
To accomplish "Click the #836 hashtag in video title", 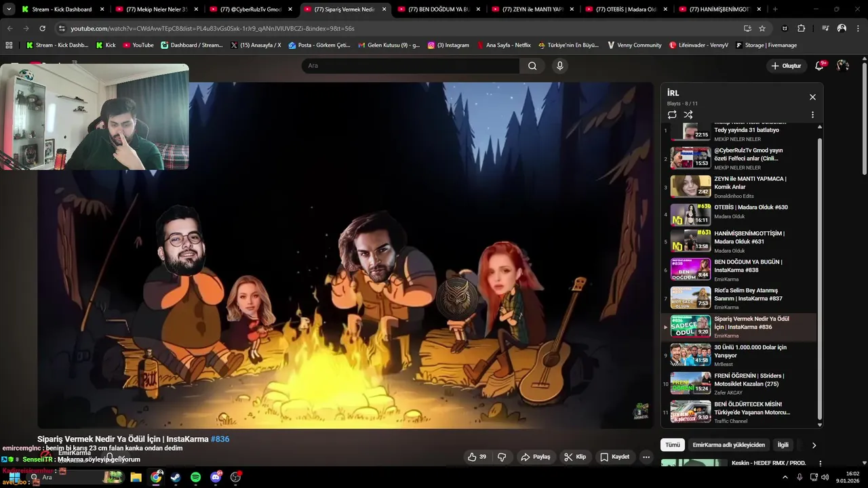I will click(x=220, y=439).
